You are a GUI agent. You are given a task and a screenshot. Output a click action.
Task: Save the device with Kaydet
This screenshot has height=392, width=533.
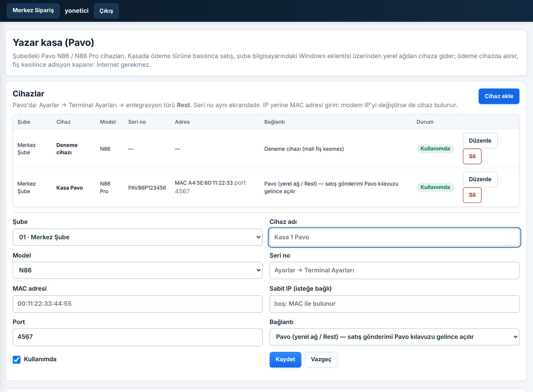click(x=285, y=360)
